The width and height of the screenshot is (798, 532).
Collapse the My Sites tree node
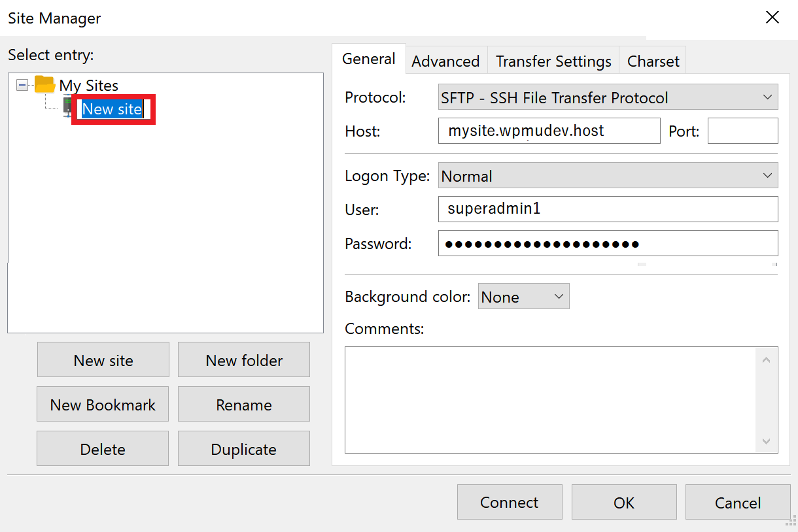(22, 85)
